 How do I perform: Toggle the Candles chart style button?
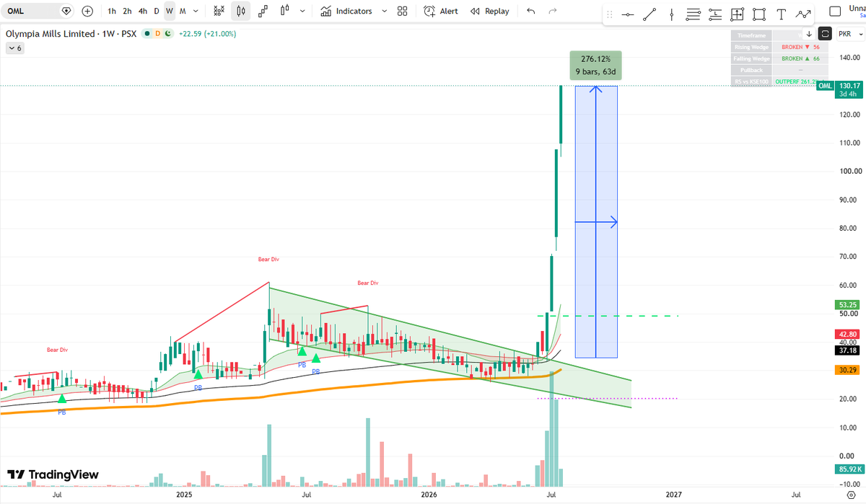point(242,11)
